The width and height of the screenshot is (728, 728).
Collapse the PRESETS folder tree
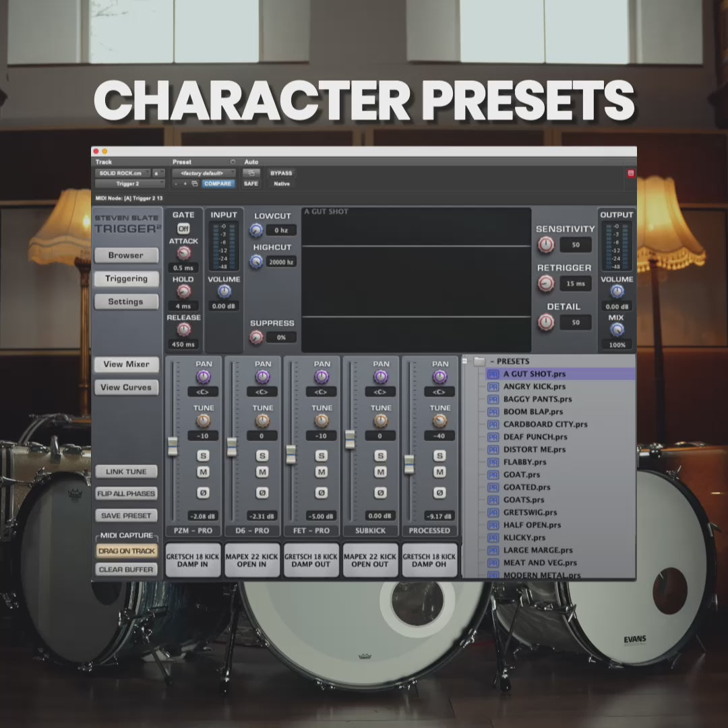pyautogui.click(x=464, y=361)
